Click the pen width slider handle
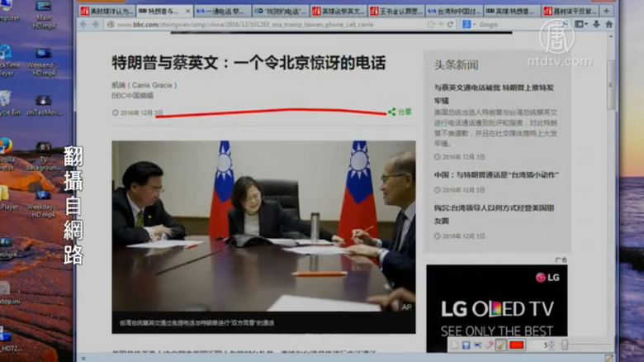 click(x=565, y=345)
